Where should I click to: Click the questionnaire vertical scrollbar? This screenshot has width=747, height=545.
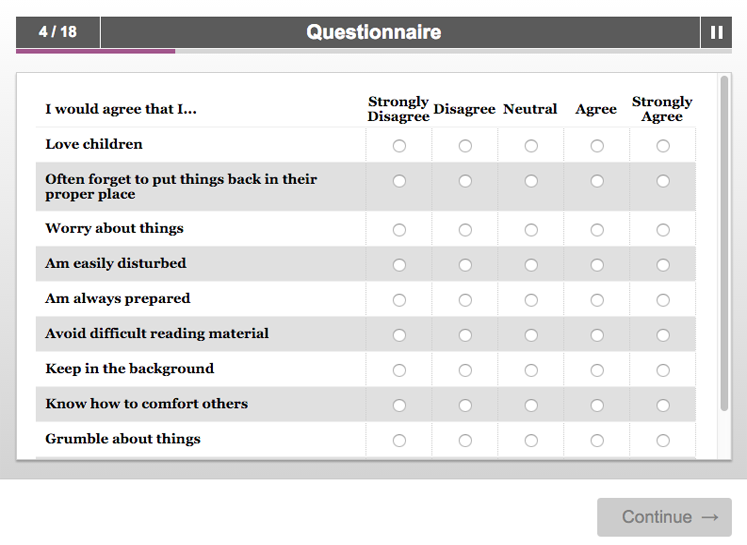pyautogui.click(x=724, y=243)
